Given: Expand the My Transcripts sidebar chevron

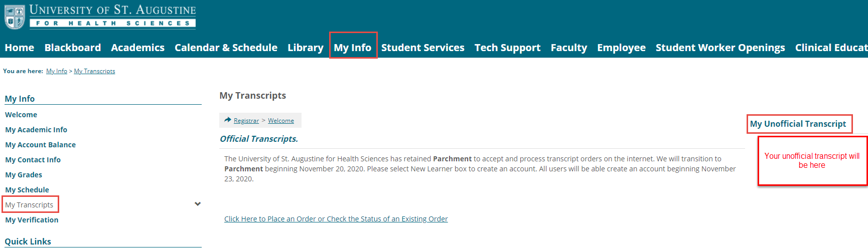Looking at the screenshot, I should (198, 204).
